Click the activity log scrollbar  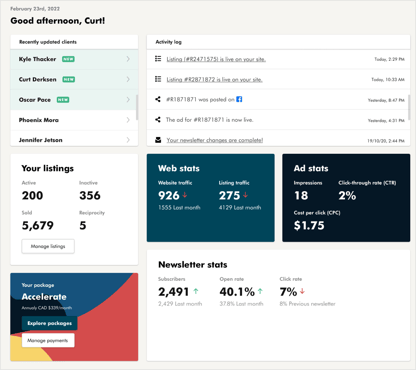pos(409,107)
